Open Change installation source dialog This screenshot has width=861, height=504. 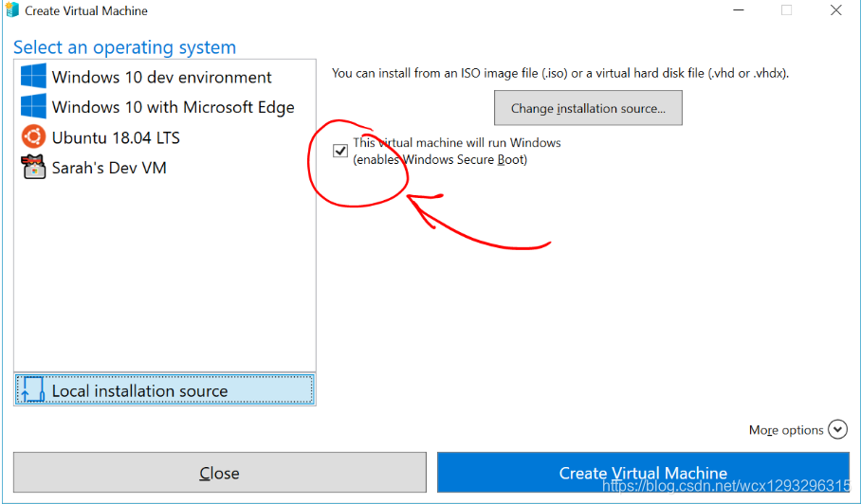tap(588, 108)
